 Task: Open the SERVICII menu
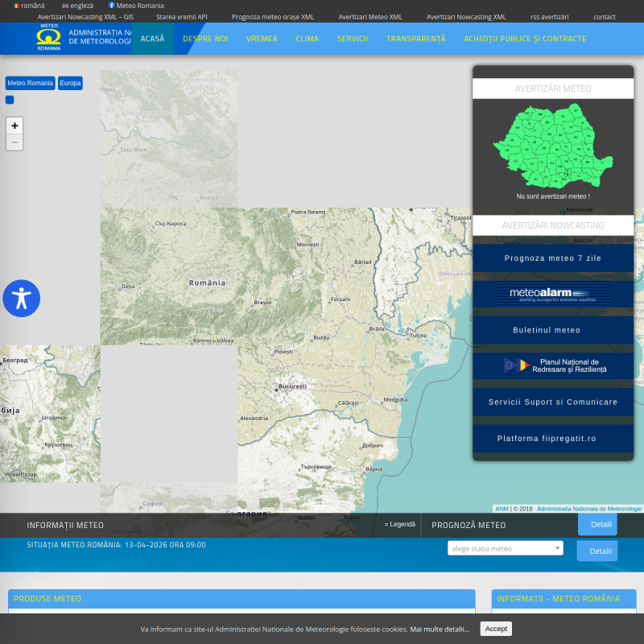353,39
